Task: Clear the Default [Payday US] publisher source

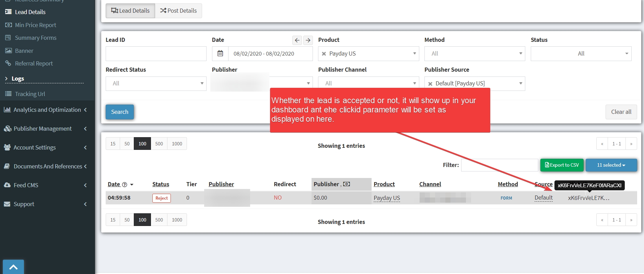Action: (x=430, y=84)
